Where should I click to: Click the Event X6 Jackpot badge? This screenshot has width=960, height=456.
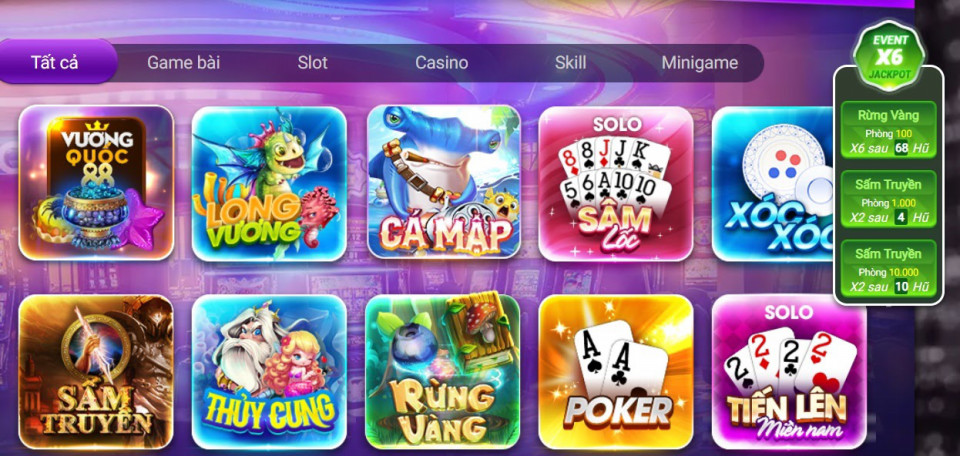[890, 57]
